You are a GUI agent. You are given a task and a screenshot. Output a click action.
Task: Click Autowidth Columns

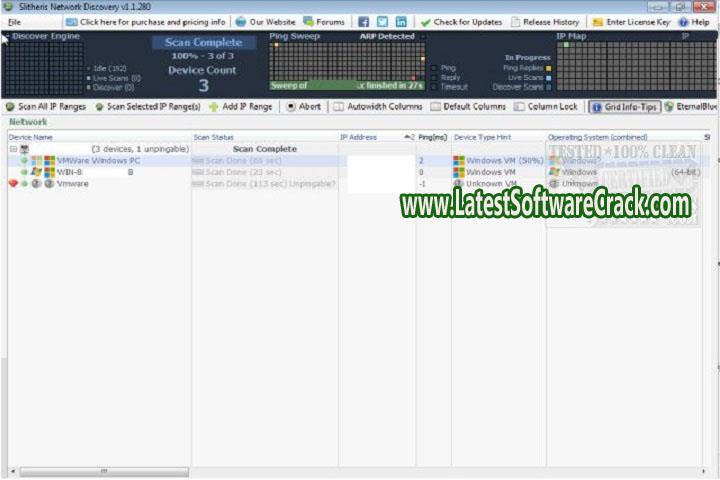point(378,107)
